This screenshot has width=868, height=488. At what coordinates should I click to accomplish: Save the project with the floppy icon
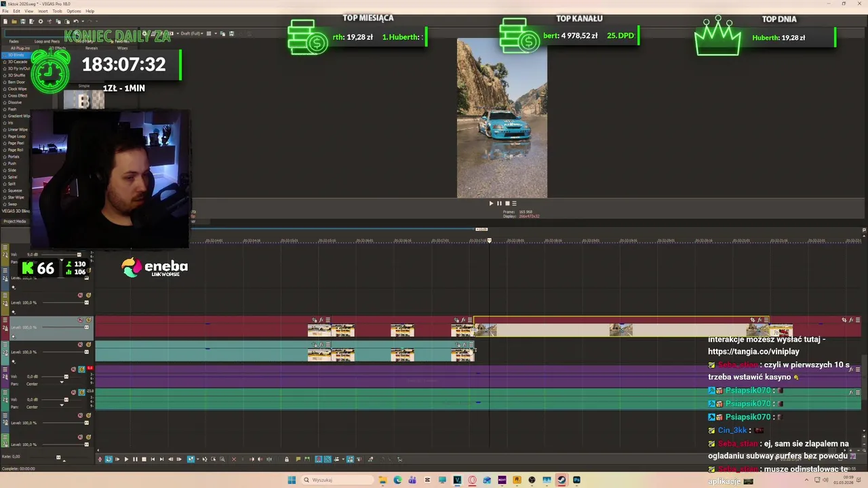pos(23,22)
